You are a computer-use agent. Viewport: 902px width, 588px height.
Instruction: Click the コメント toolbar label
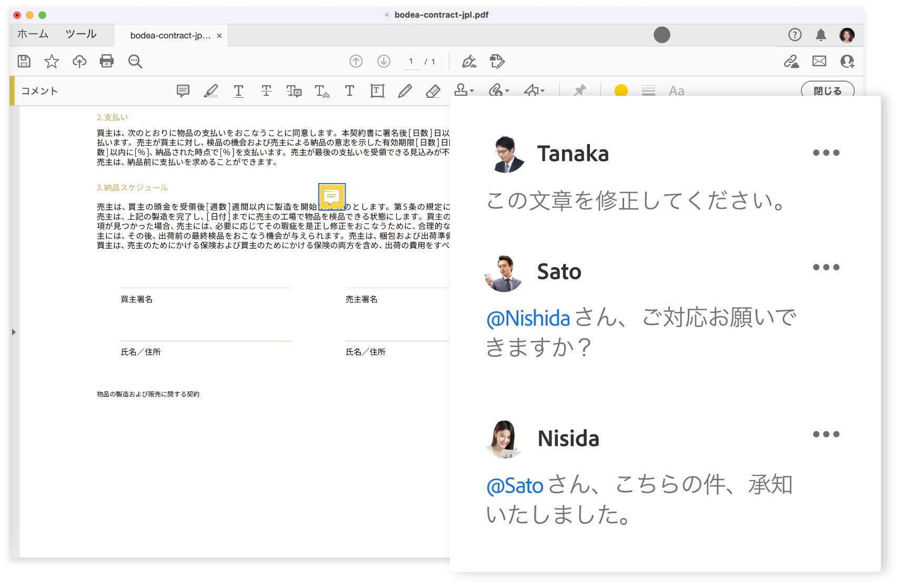tap(39, 91)
